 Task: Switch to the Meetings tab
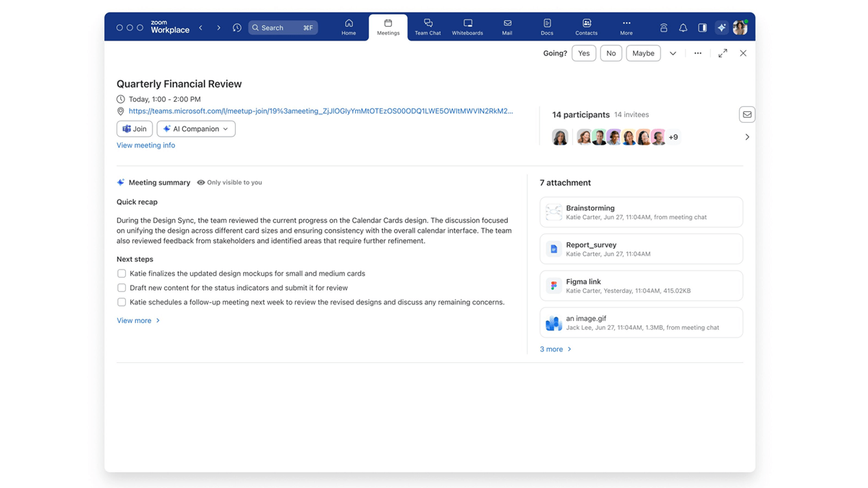(388, 27)
